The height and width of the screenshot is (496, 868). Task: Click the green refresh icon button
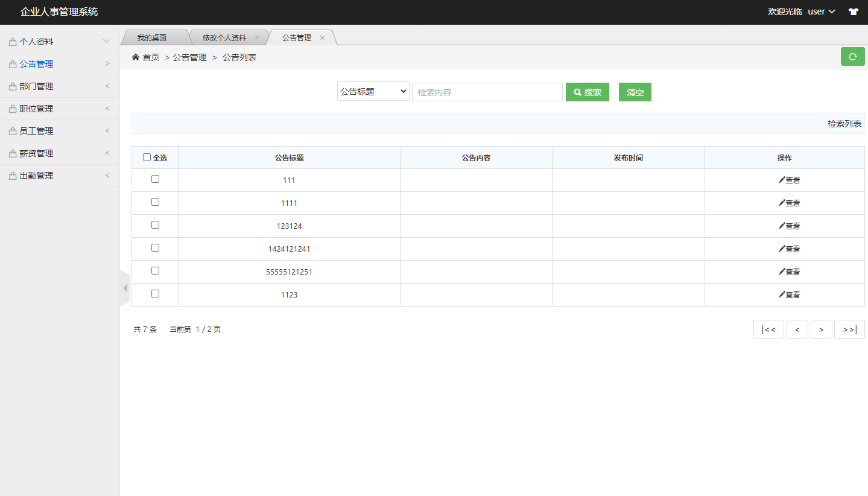(852, 57)
